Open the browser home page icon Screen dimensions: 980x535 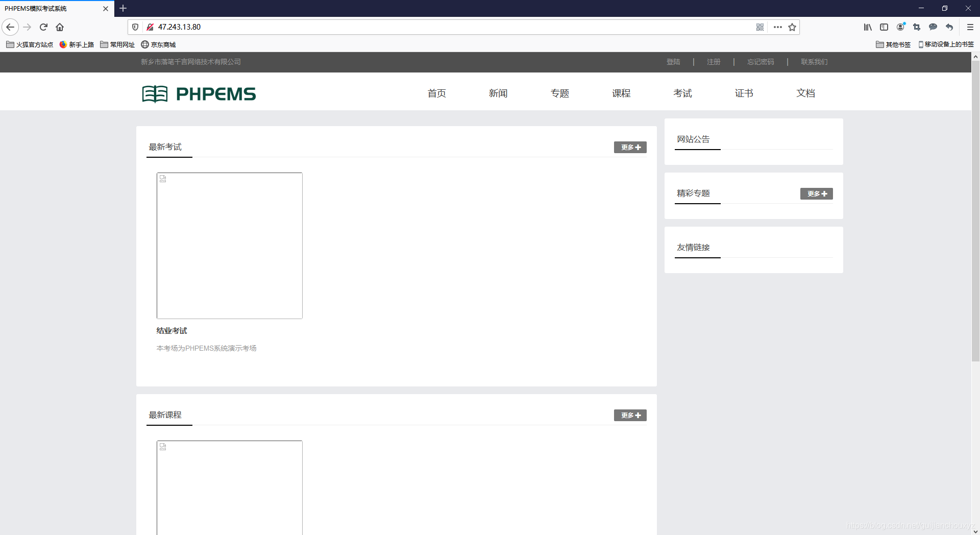click(60, 27)
